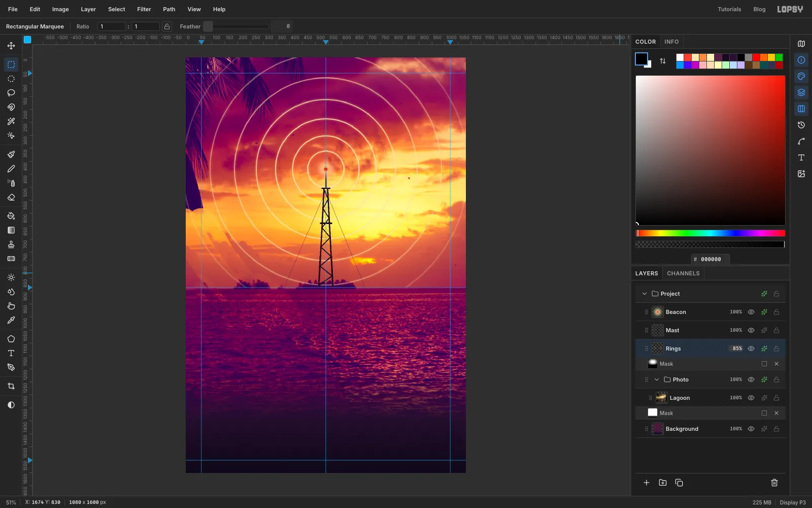Viewport: 812px width, 508px height.
Task: Hide the Beacon layer
Action: (751, 312)
